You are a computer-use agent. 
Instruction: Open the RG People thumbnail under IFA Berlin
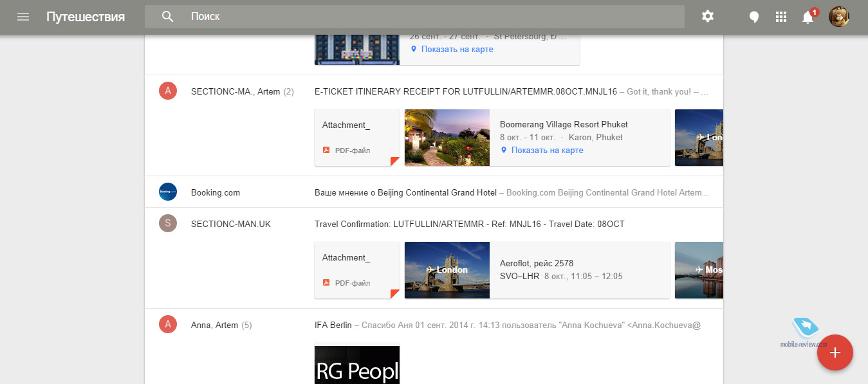pos(357,365)
